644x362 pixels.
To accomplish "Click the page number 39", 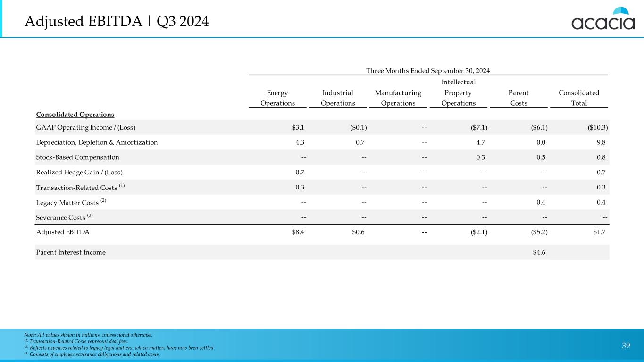I will 626,346.
